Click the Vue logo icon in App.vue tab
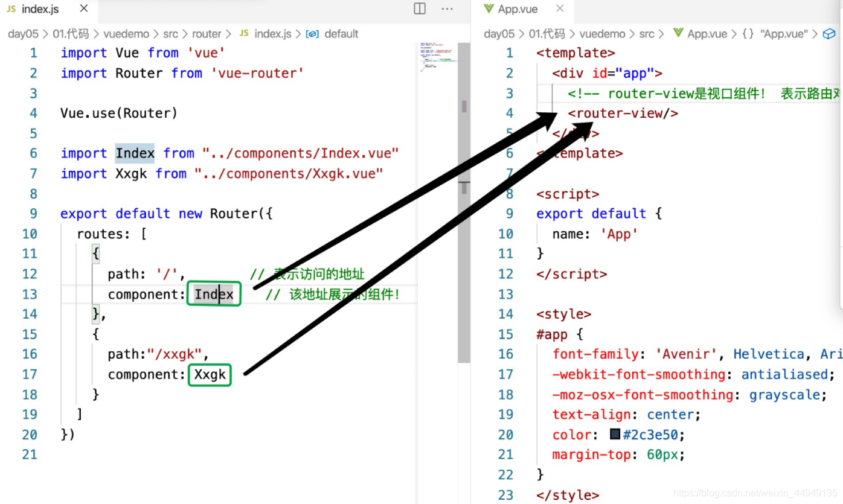 (489, 9)
